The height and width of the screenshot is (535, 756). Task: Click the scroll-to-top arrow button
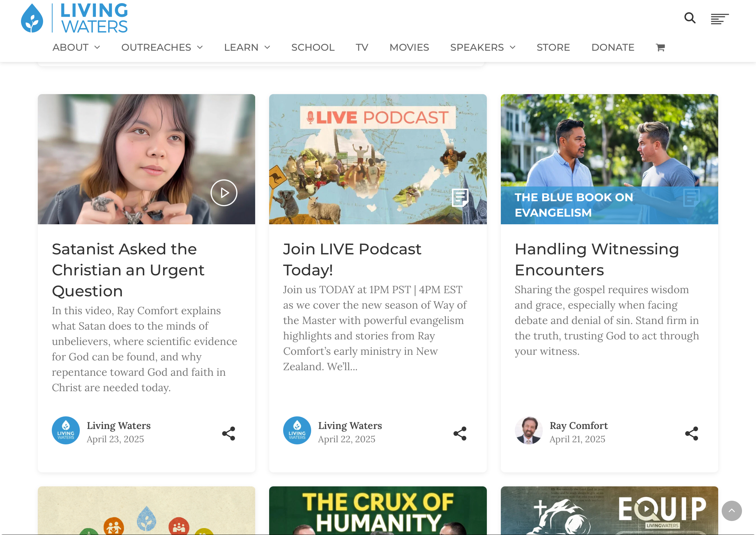click(x=732, y=511)
